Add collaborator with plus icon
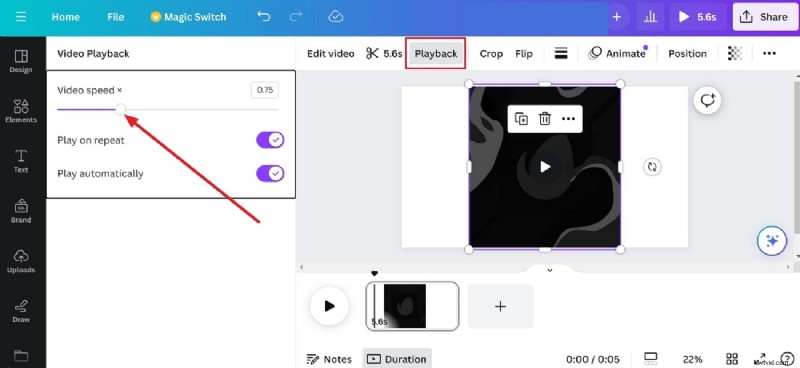Screen dimensions: 800x368 pyautogui.click(x=616, y=17)
